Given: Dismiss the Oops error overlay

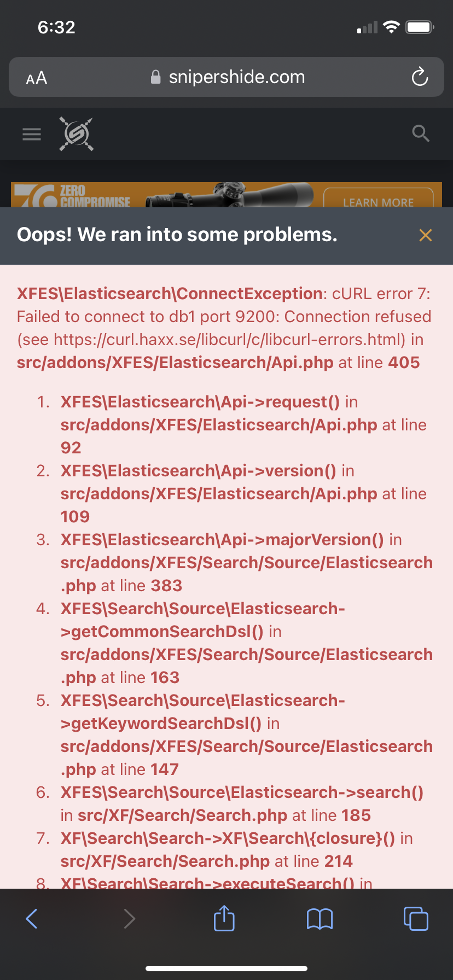Looking at the screenshot, I should 425,235.
